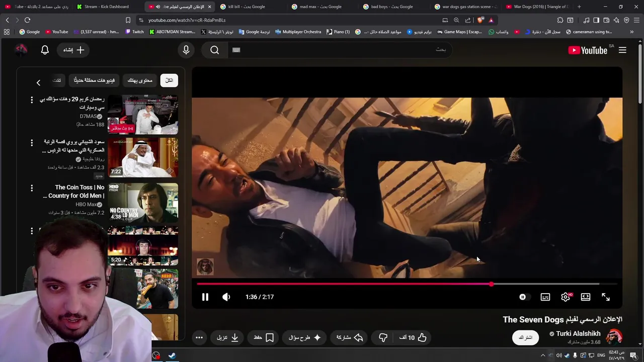Open the Turki Alalshikh channel avatar
Screen dimensions: 644x362
click(614, 337)
